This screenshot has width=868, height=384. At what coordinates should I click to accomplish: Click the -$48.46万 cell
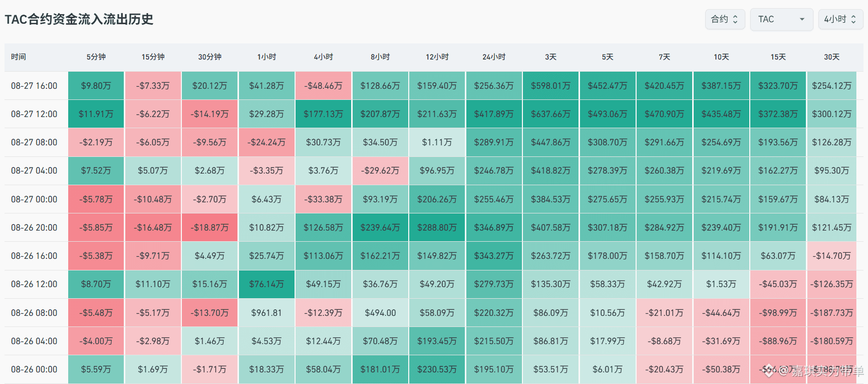coord(323,86)
